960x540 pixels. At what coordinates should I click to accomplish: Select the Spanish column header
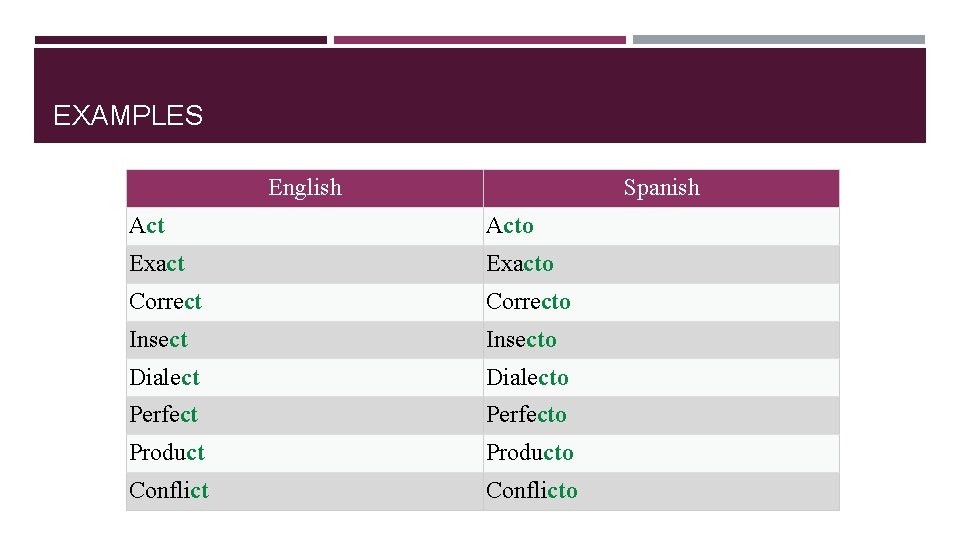(661, 188)
